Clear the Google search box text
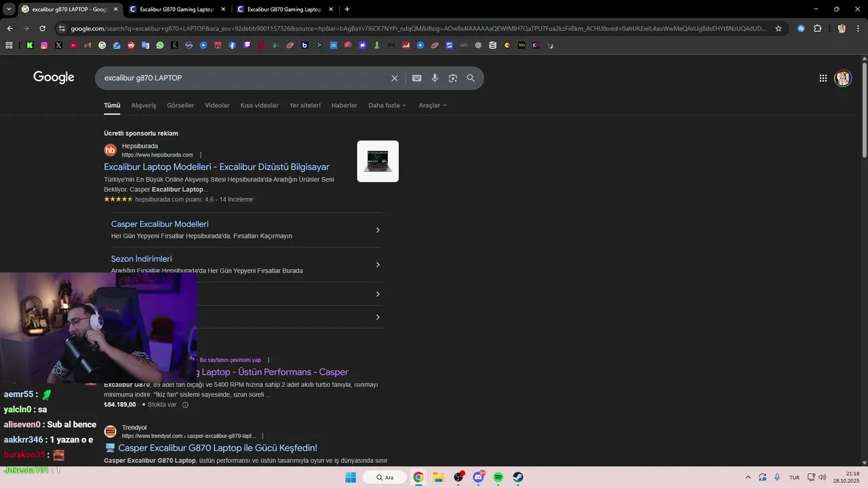 (395, 78)
